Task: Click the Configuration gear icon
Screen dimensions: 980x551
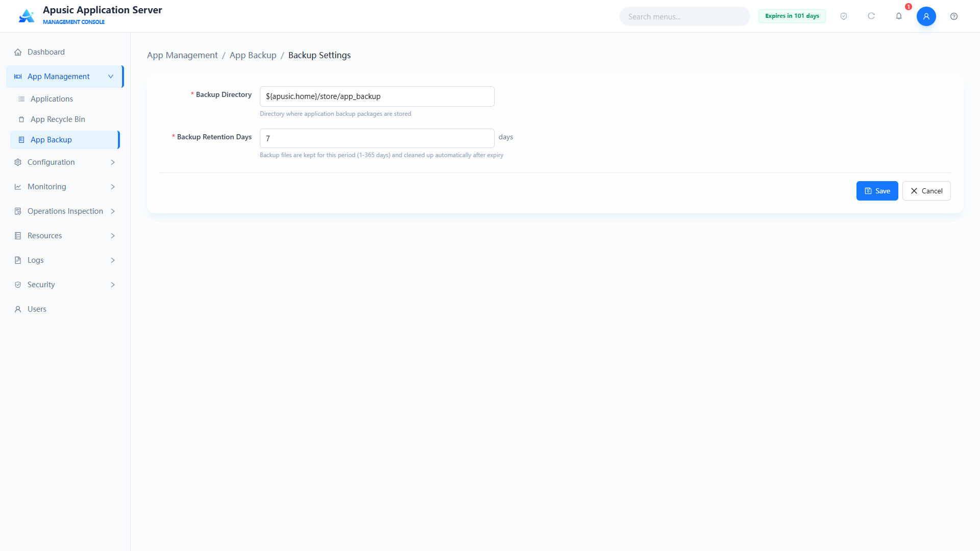Action: (x=18, y=162)
